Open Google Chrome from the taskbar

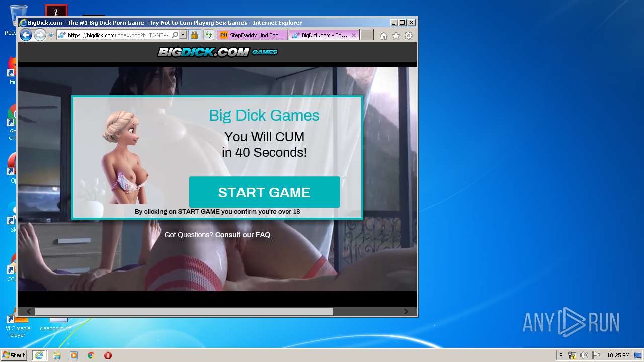(x=91, y=355)
